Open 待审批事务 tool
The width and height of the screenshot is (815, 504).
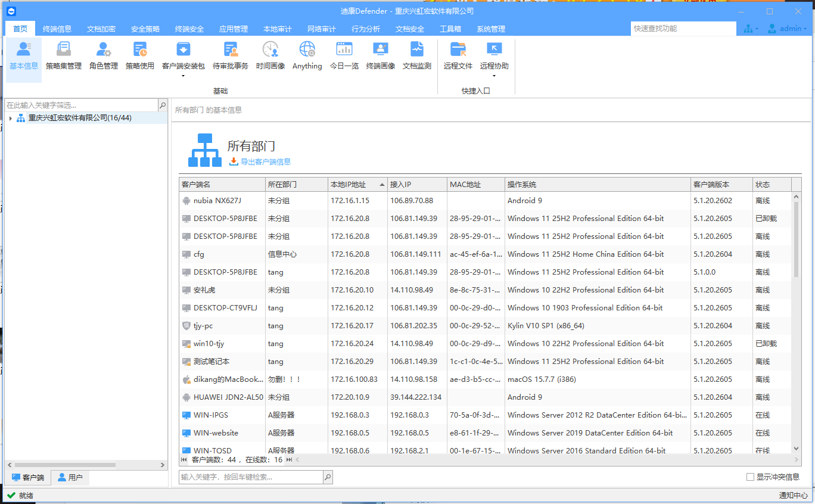231,57
